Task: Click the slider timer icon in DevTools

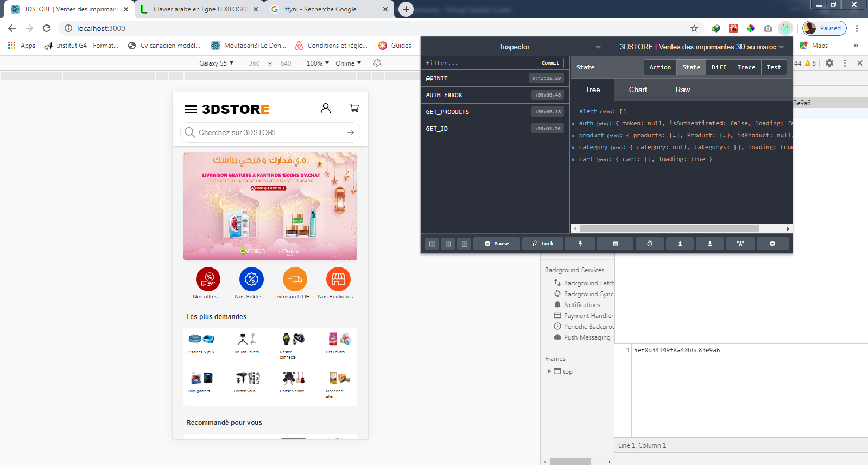Action: tap(649, 244)
